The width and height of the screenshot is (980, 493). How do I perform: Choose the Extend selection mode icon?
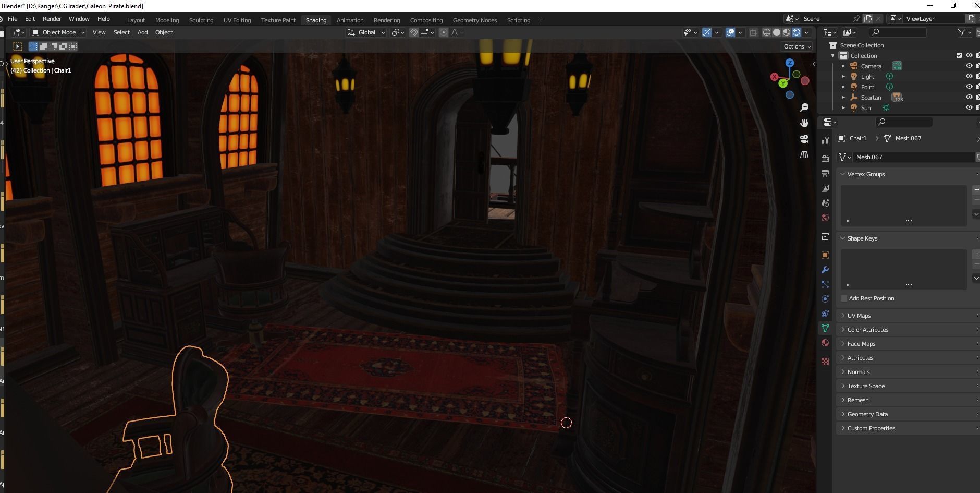coord(43,46)
